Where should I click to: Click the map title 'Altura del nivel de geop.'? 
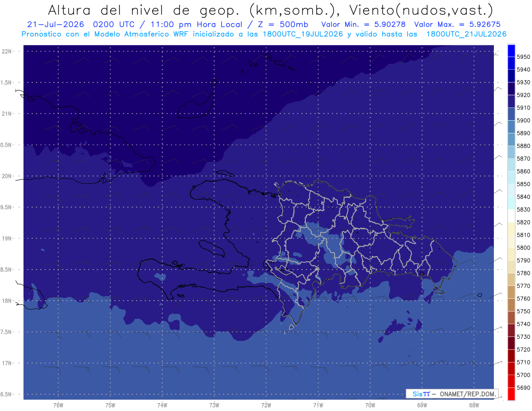click(x=143, y=10)
